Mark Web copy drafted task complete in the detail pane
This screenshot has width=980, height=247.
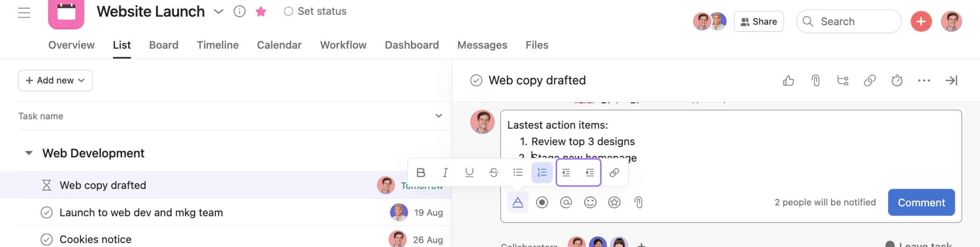point(476,81)
